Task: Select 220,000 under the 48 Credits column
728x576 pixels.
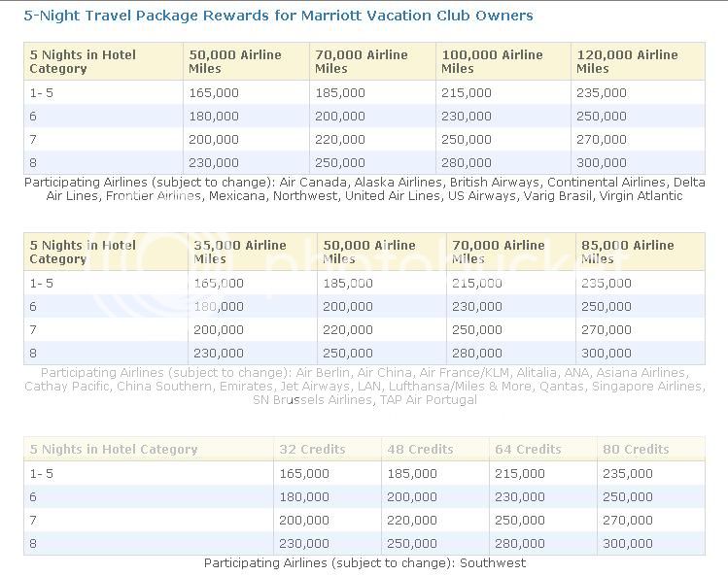Action: point(412,521)
